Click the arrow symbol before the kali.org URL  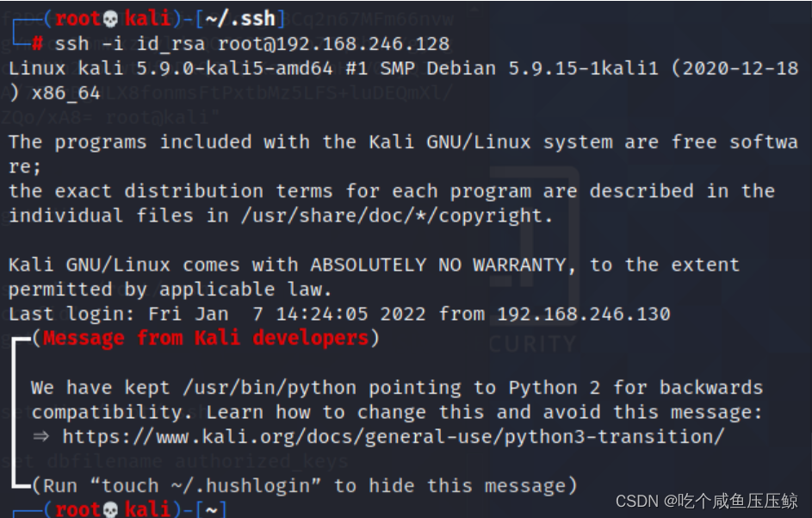40,437
